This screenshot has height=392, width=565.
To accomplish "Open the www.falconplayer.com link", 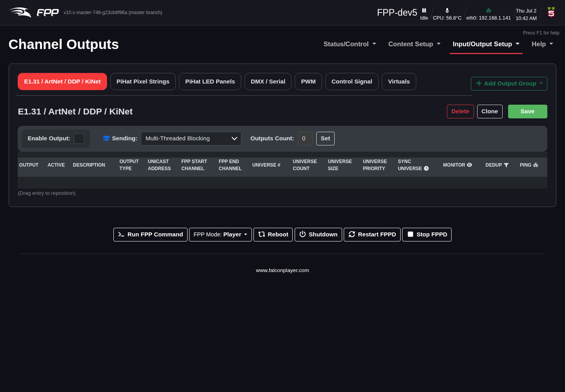I will click(x=282, y=270).
